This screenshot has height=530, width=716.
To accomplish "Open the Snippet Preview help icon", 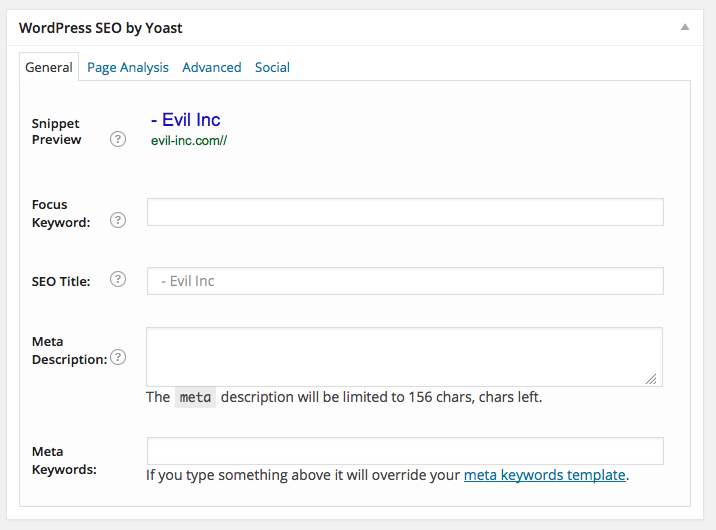I will 118,139.
